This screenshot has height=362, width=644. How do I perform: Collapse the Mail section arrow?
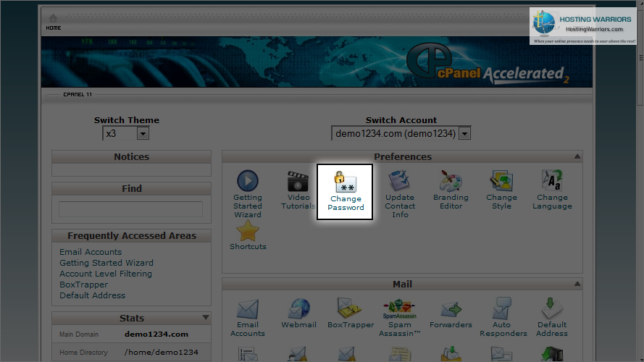click(577, 284)
